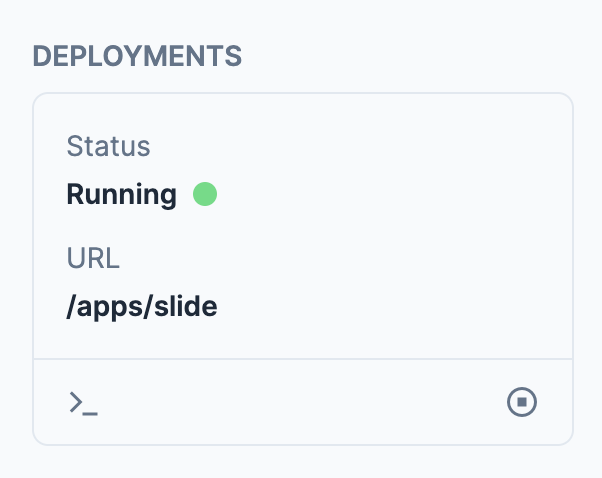Open terminal from the card footer

pos(83,403)
